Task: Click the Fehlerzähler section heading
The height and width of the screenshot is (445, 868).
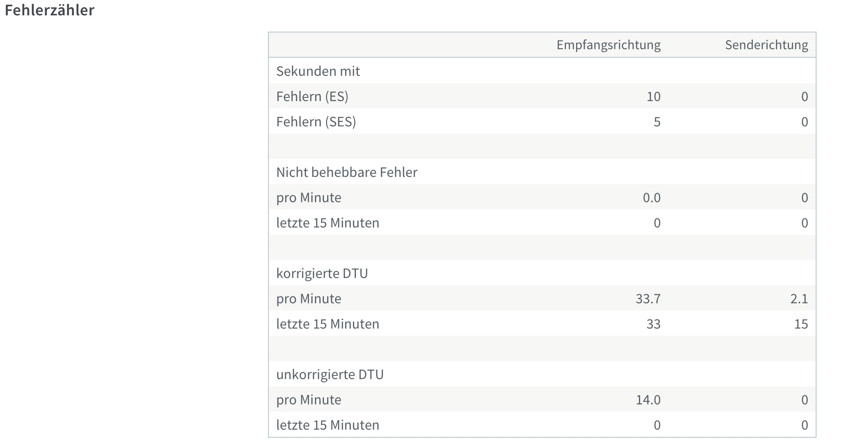Action: tap(50, 10)
